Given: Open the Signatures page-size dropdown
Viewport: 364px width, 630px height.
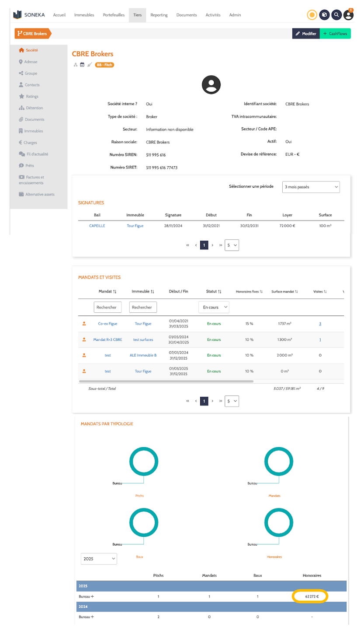Looking at the screenshot, I should pyautogui.click(x=232, y=245).
